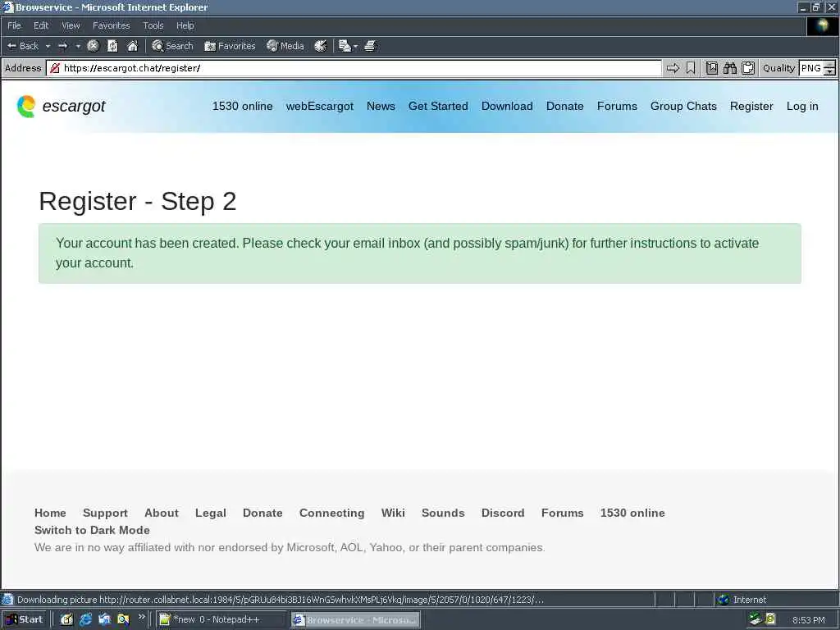Image resolution: width=840 pixels, height=630 pixels.
Task: Open the Edit menu
Action: (x=41, y=25)
